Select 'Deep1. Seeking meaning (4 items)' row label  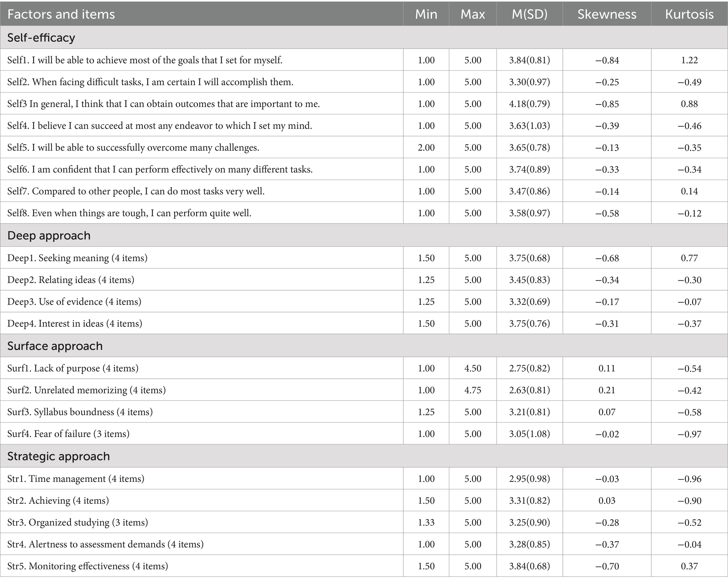click(x=77, y=258)
